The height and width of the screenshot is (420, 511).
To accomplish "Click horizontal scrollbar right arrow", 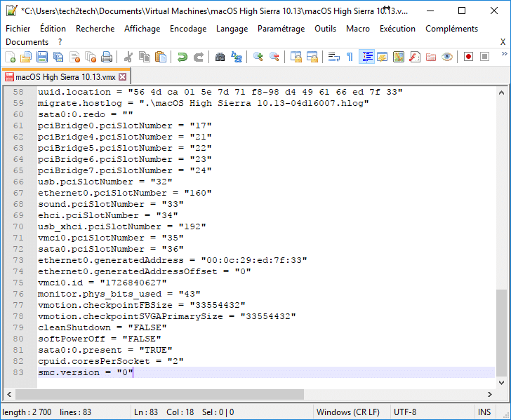I will point(490,394).
